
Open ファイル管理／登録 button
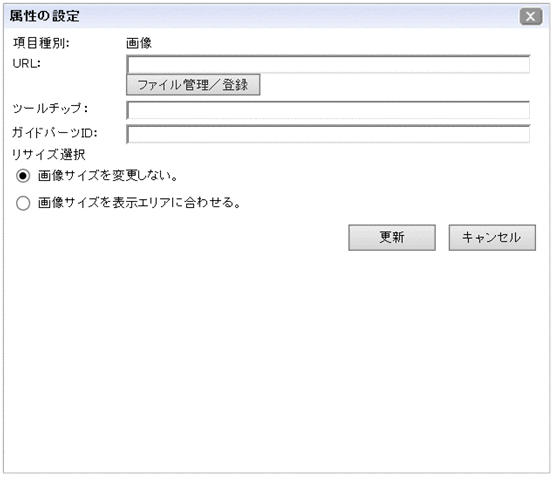tap(193, 85)
